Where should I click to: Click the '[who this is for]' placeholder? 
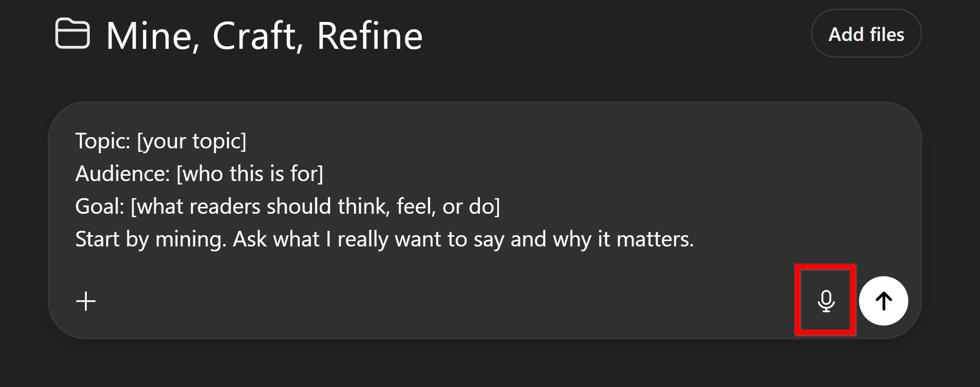tap(250, 174)
